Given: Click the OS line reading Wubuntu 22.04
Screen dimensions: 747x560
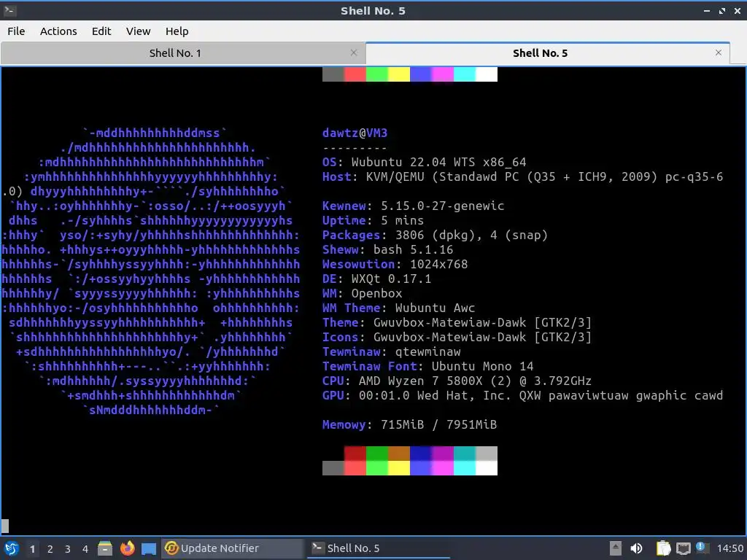Looking at the screenshot, I should [x=424, y=162].
